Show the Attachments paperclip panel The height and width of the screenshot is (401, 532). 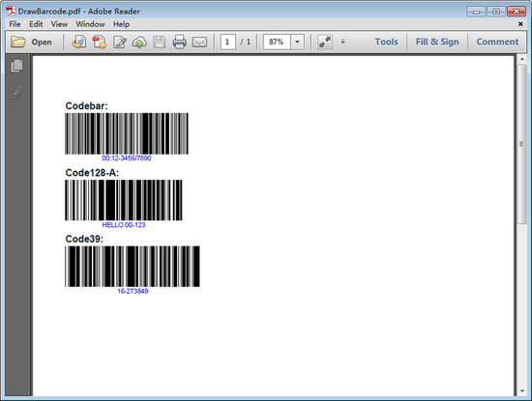tap(16, 92)
